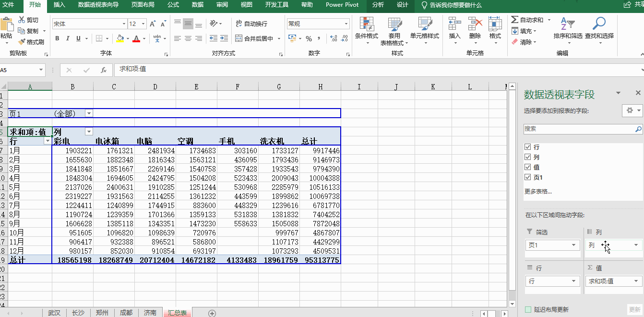Toggle Underline formatting
Image resolution: width=644 pixels, height=317 pixels.
coord(78,38)
